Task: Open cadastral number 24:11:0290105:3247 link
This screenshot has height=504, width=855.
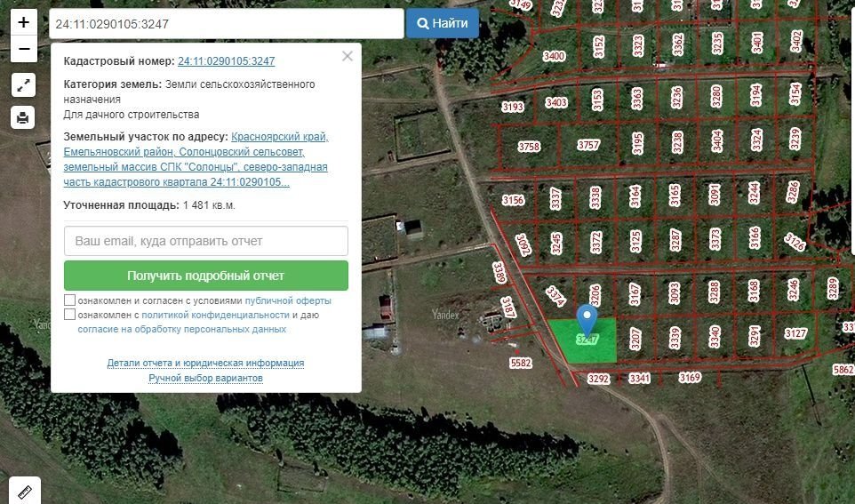Action: (226, 61)
